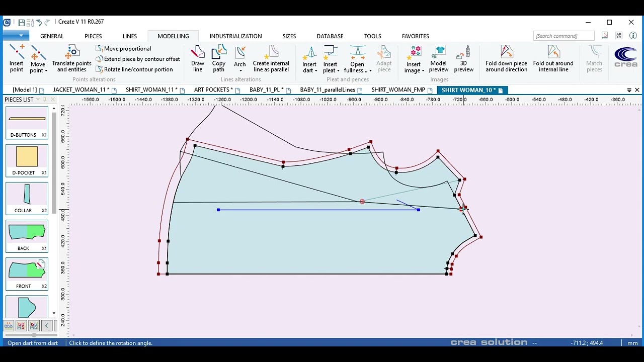Switch to BABY_11_parallelLines document tab

click(331, 90)
